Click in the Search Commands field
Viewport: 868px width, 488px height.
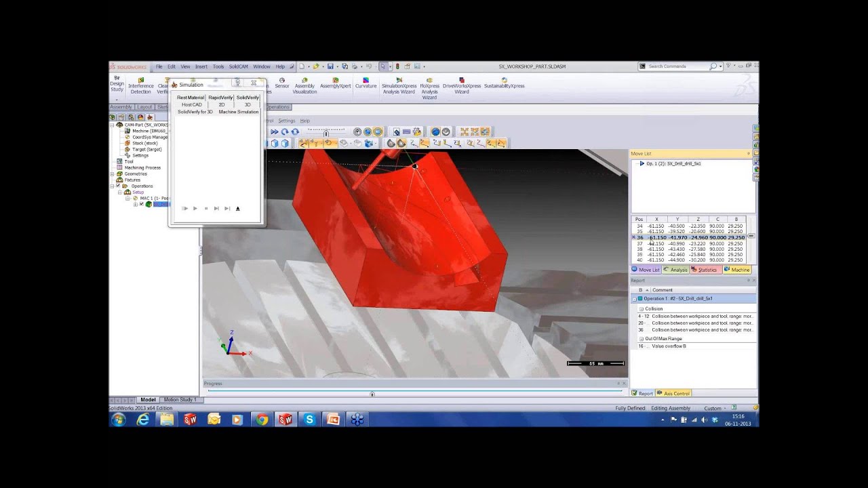pyautogui.click(x=678, y=66)
